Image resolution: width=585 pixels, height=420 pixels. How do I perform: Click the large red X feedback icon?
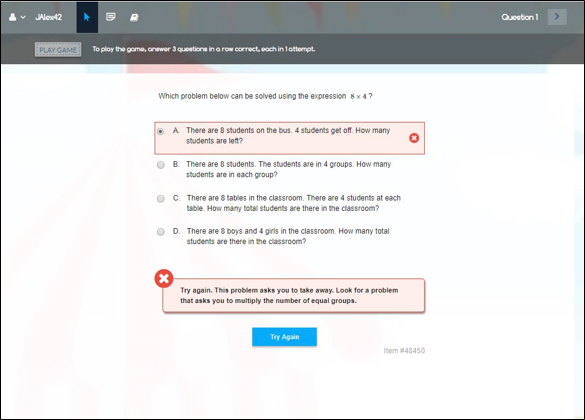(164, 279)
